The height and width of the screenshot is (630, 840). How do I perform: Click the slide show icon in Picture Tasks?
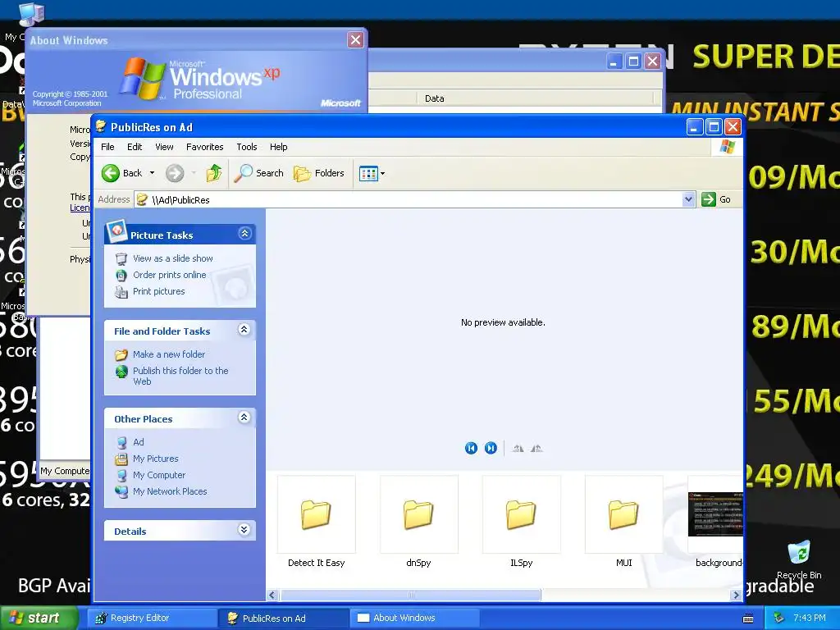click(121, 258)
